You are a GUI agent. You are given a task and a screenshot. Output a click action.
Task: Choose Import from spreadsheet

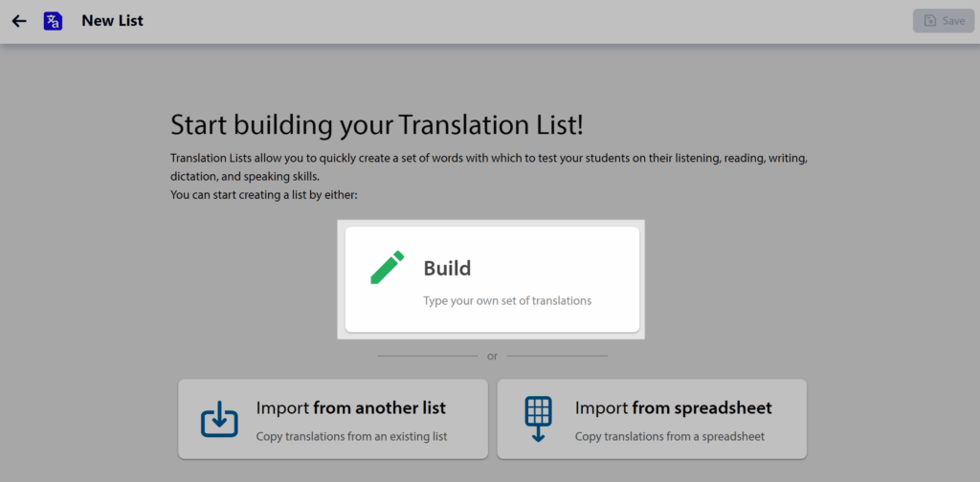coord(652,419)
